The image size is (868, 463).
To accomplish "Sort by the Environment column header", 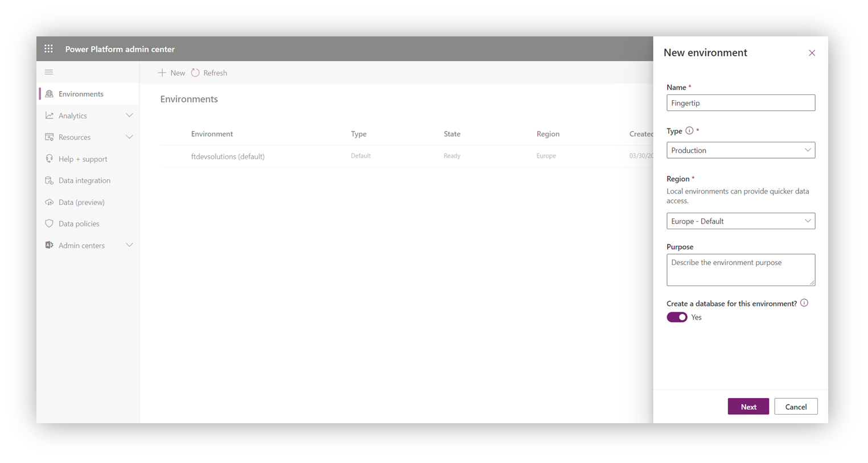I will tap(212, 134).
